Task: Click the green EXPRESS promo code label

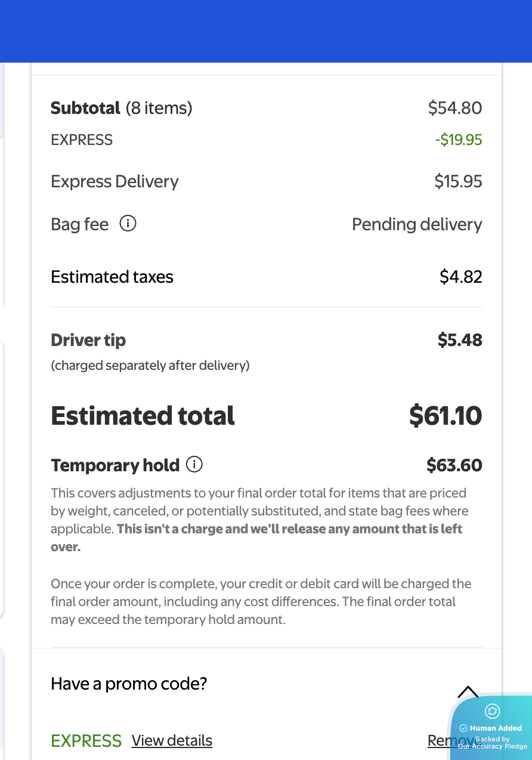Action: (86, 741)
